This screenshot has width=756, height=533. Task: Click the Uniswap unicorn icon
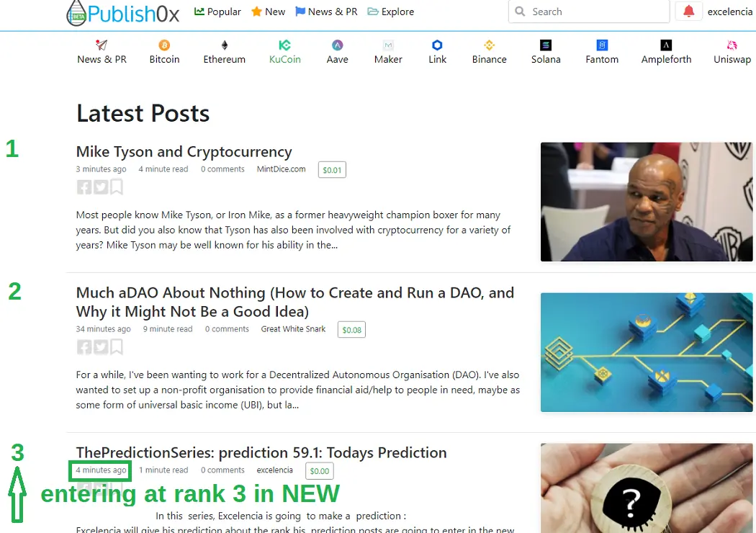tap(732, 45)
